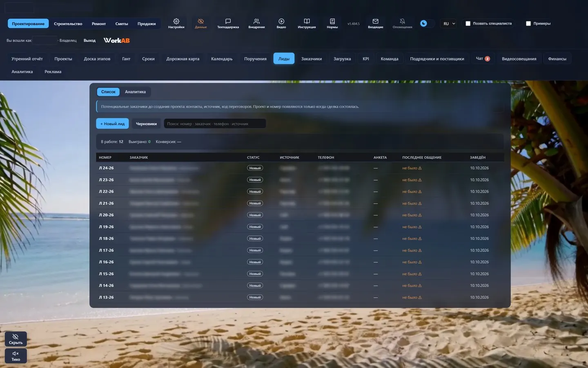The image size is (588, 368).
Task: Open the Черновики drafts button
Action: 146,123
